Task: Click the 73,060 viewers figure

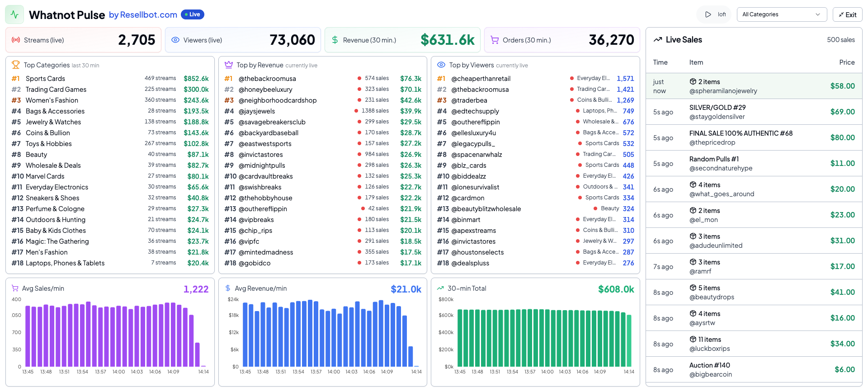Action: point(292,40)
